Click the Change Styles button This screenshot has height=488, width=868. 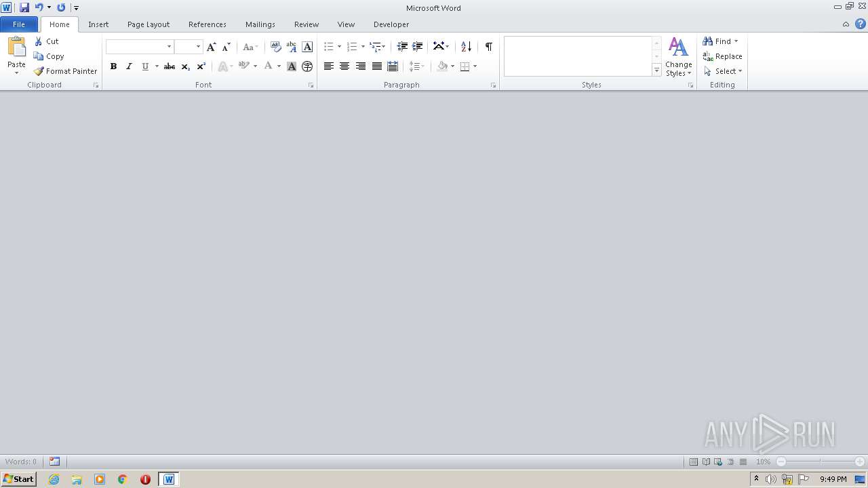[679, 57]
